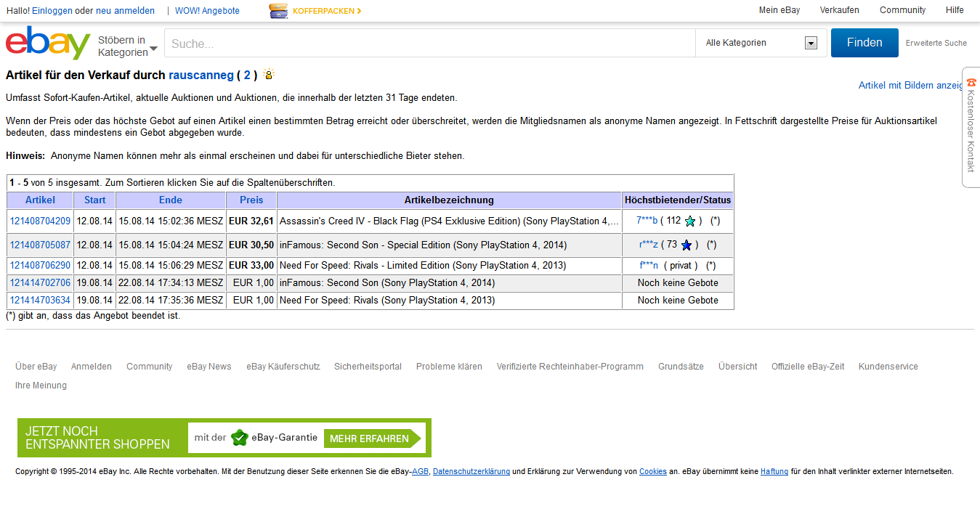Screen dimensions: 980x514
Task: Sort table by Start column
Action: coord(94,200)
